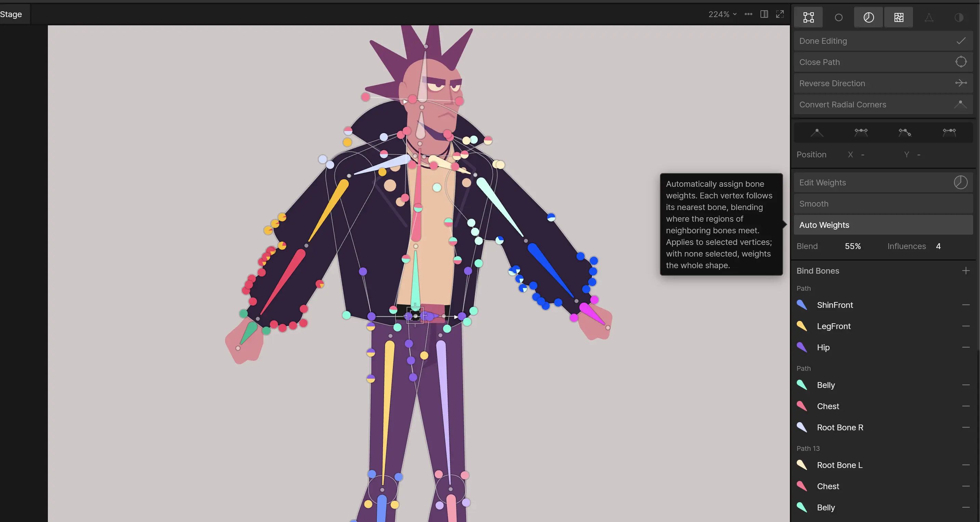Remove the Chest bone above Root Bone R
Screen dimensions: 980x522
tap(966, 406)
